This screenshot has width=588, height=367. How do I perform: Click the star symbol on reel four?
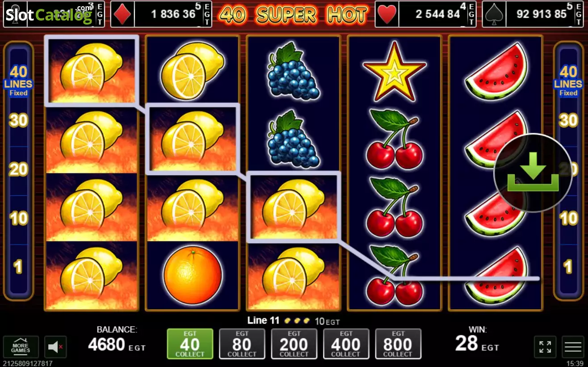coord(394,72)
